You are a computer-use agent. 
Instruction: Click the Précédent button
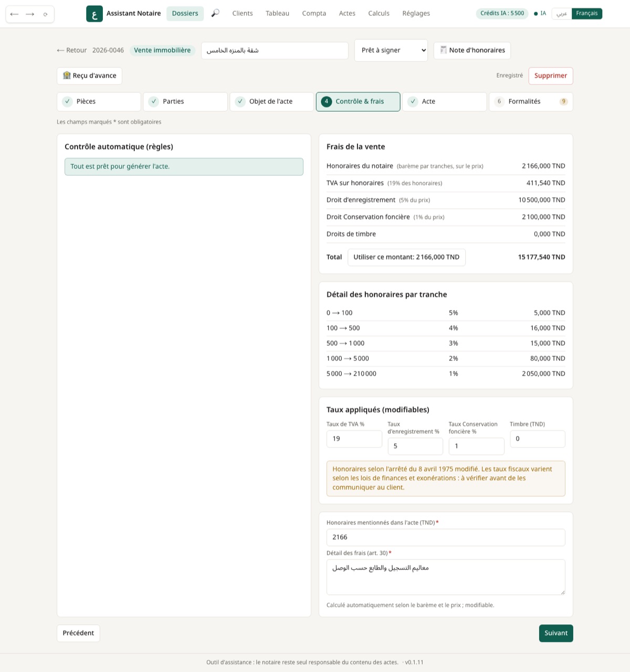78,633
